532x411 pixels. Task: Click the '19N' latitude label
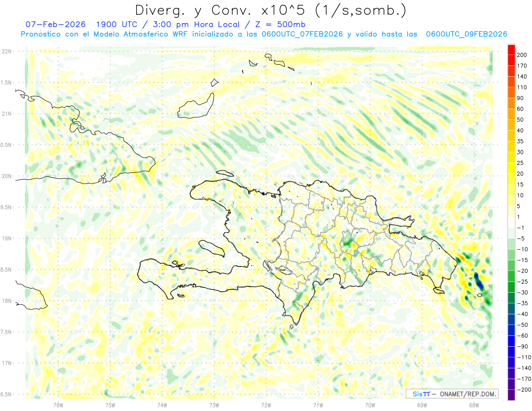pyautogui.click(x=7, y=238)
